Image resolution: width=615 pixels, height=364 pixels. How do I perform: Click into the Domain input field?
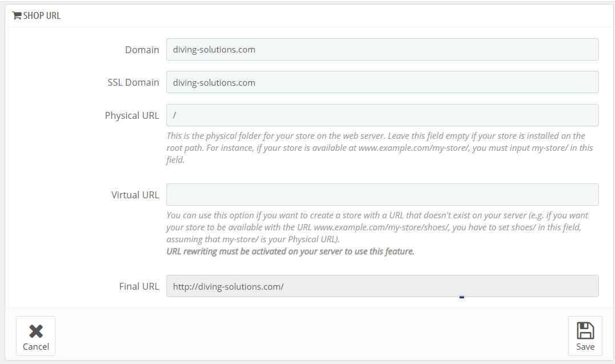pos(382,49)
